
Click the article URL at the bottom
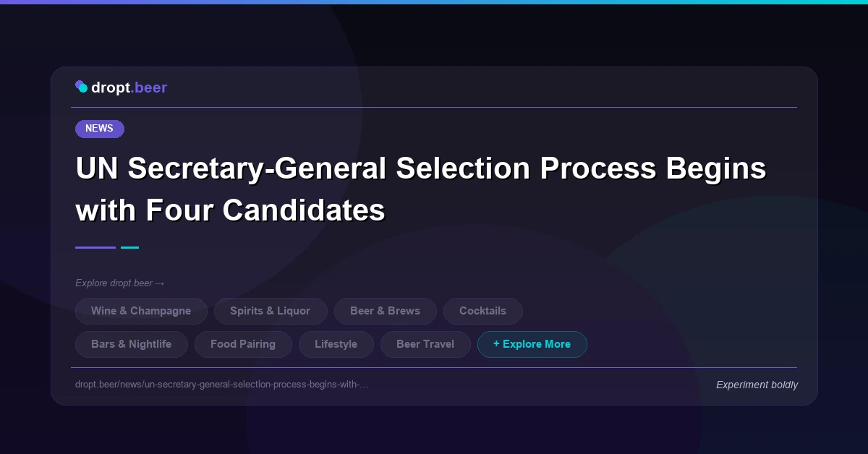click(222, 385)
